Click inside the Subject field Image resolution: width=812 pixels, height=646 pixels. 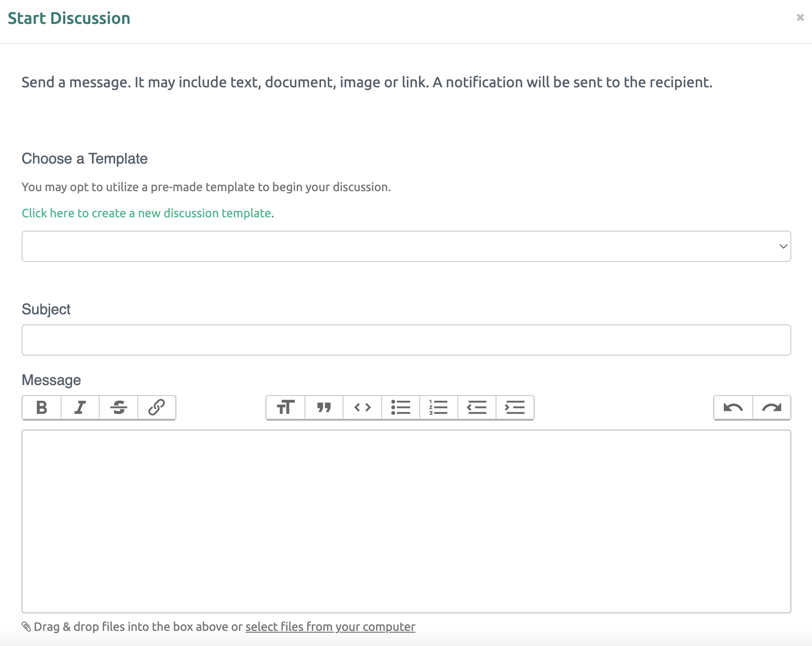coord(406,340)
